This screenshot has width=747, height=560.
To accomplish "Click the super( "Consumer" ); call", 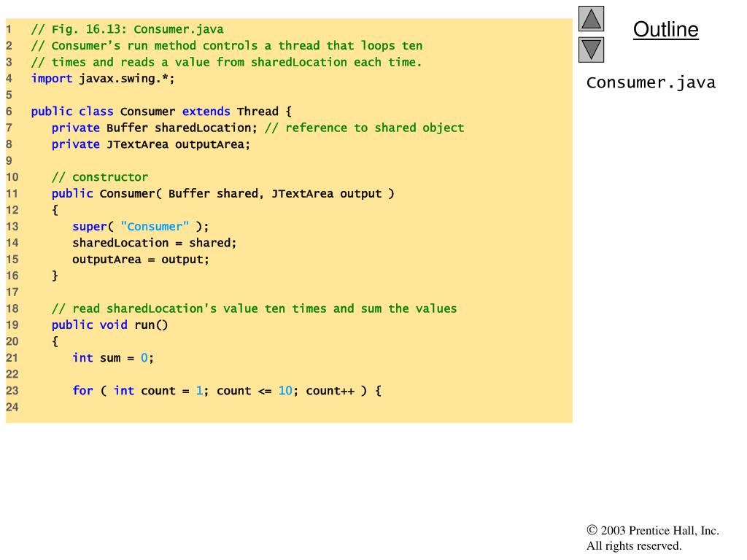I will (x=141, y=227).
